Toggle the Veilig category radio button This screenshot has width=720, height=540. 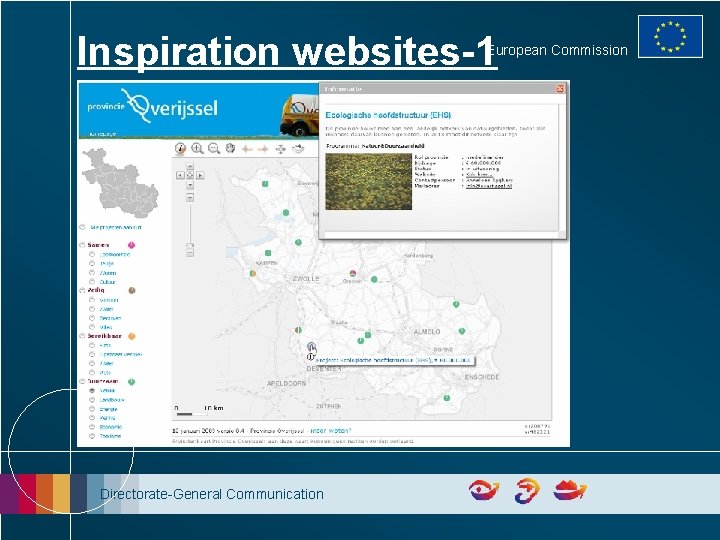pyautogui.click(x=82, y=290)
